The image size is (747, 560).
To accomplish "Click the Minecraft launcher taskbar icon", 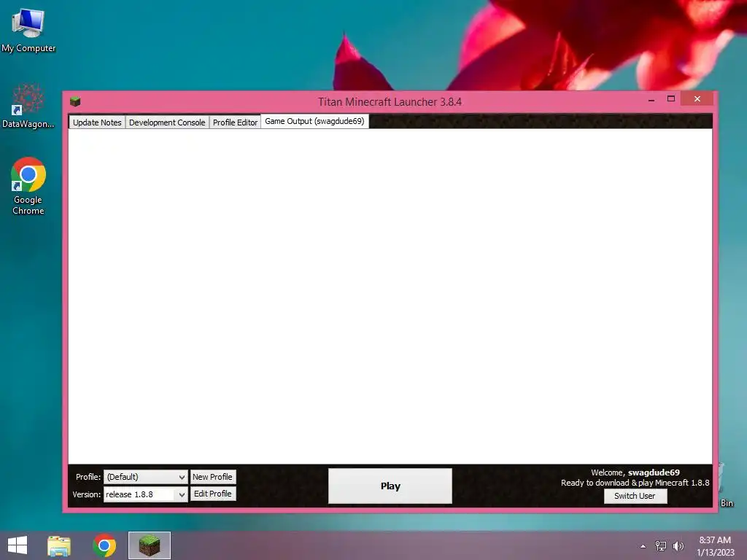I will click(x=149, y=545).
